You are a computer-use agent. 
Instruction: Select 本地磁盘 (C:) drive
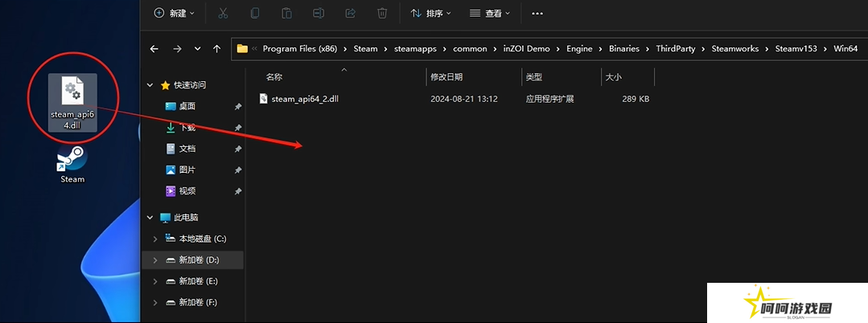[203, 239]
